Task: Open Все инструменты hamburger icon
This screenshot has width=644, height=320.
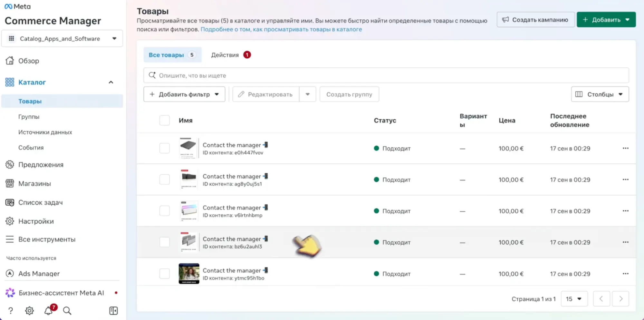Action: (x=10, y=239)
